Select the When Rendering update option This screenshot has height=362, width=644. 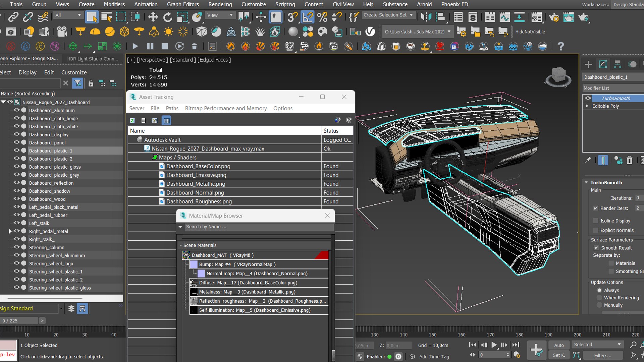599,298
